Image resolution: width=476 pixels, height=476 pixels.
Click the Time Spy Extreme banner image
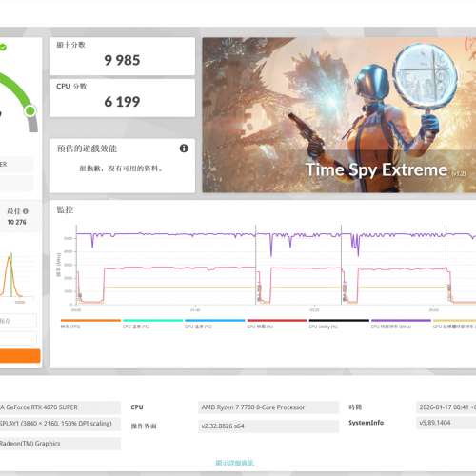click(x=339, y=115)
